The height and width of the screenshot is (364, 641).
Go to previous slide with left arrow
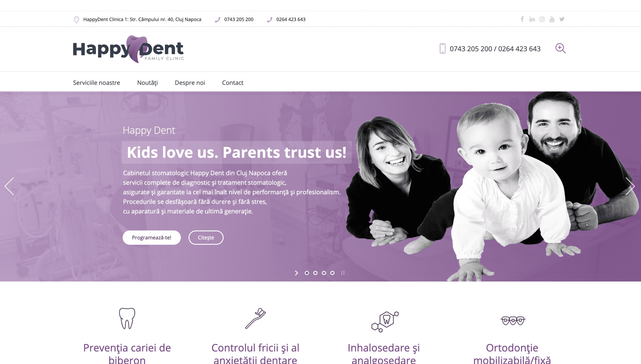click(9, 186)
